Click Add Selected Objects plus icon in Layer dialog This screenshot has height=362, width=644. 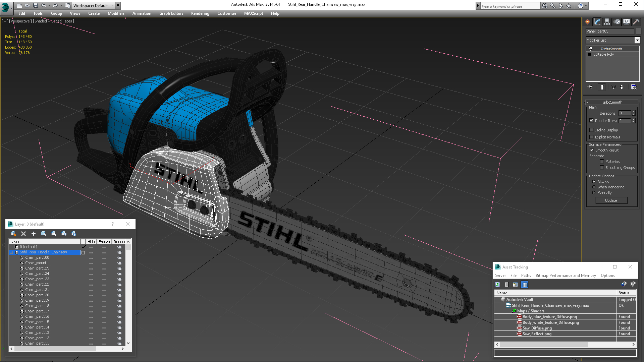point(33,234)
